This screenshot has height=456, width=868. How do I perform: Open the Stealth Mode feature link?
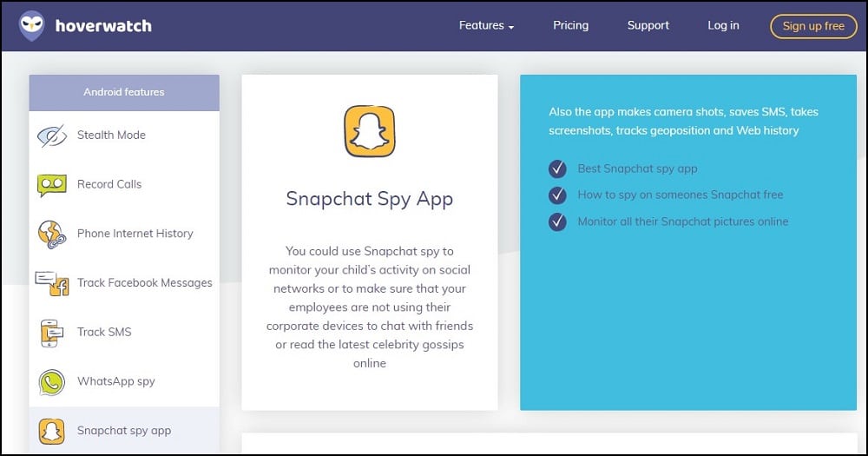111,135
